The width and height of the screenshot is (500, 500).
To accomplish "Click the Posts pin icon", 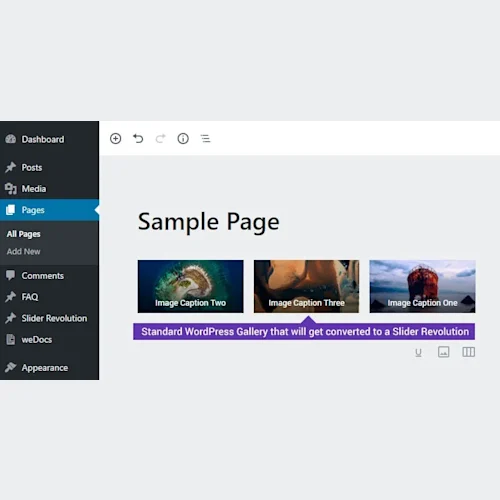I will [11, 167].
